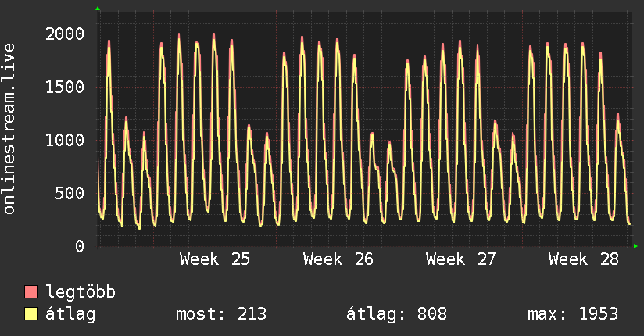
Task: Click the Week 28 axis label
Action: pyautogui.click(x=584, y=259)
